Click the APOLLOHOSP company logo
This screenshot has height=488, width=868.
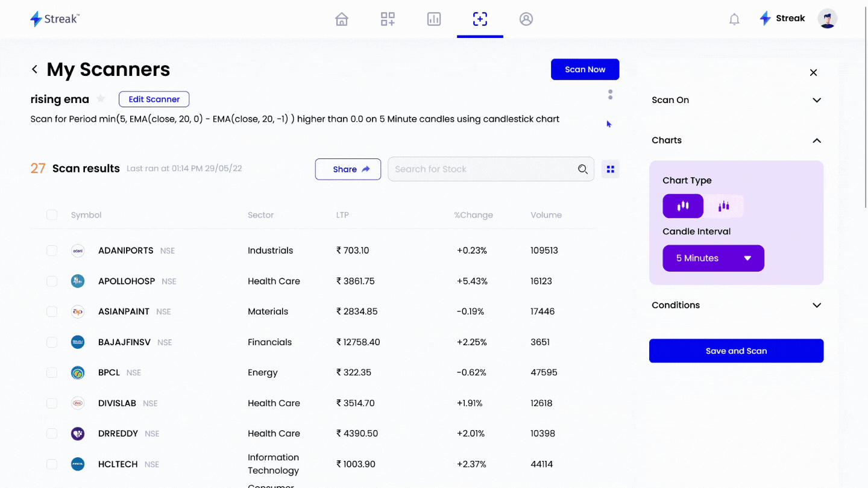coord(78,281)
